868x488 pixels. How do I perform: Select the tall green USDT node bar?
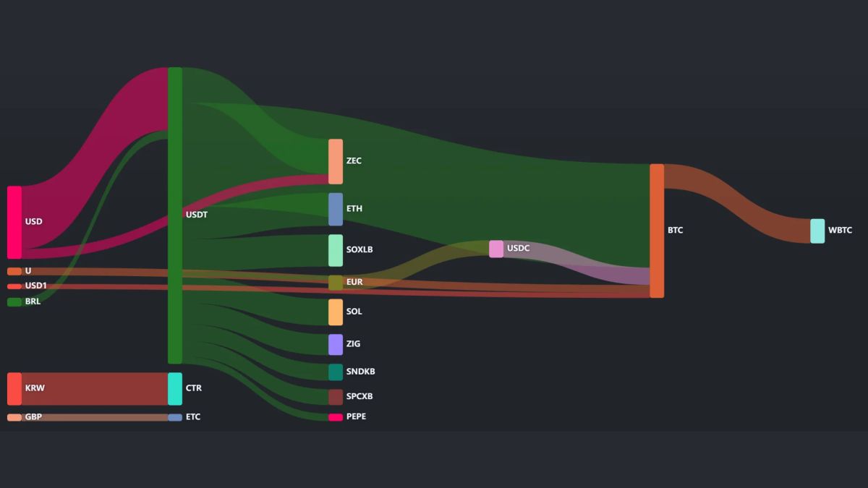tap(175, 215)
